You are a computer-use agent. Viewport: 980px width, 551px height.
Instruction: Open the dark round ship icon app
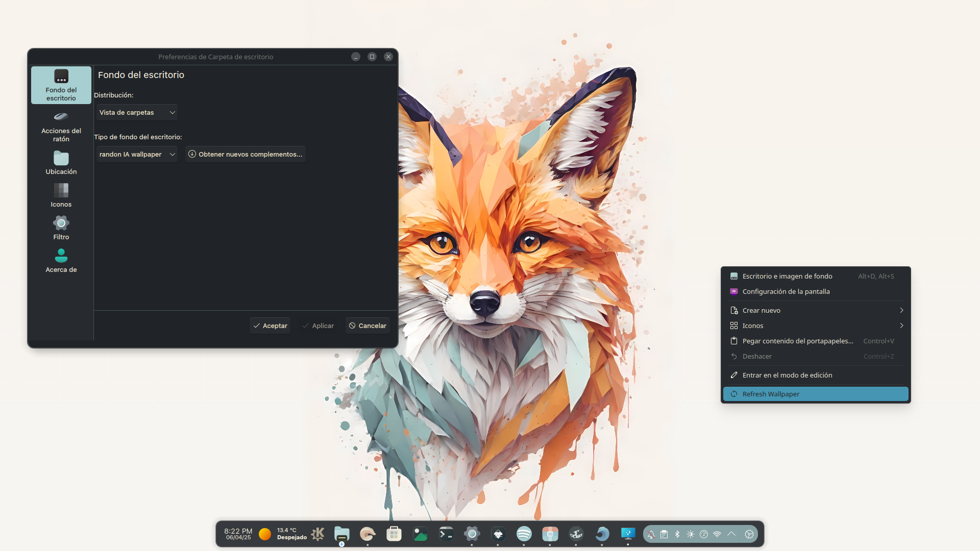coord(576,534)
